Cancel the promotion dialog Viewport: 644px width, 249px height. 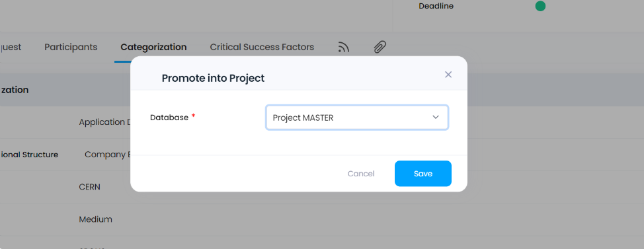tap(360, 174)
